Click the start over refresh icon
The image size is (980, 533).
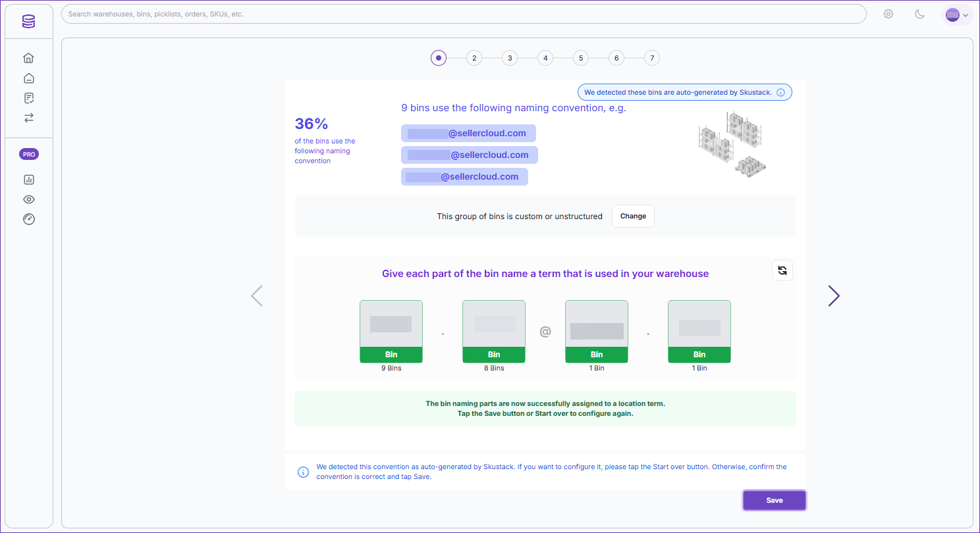coord(782,270)
